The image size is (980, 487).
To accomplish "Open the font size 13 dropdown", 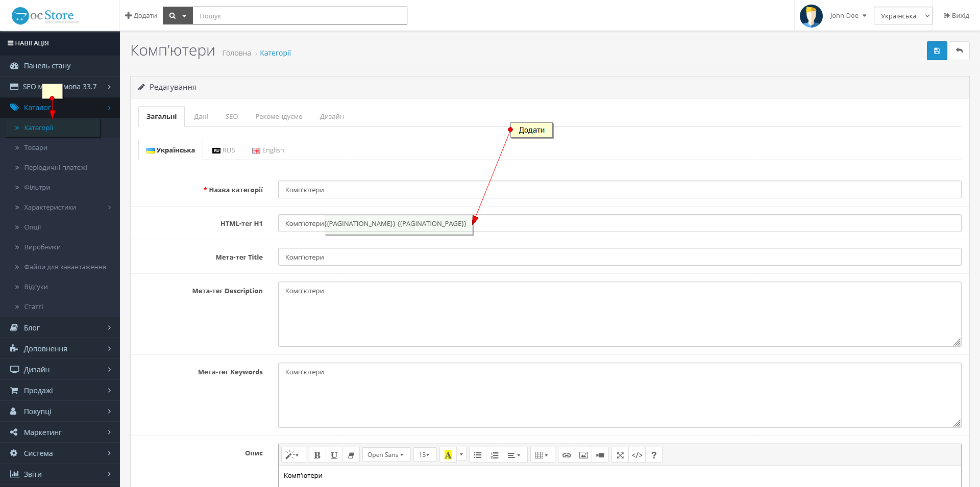I will click(424, 455).
